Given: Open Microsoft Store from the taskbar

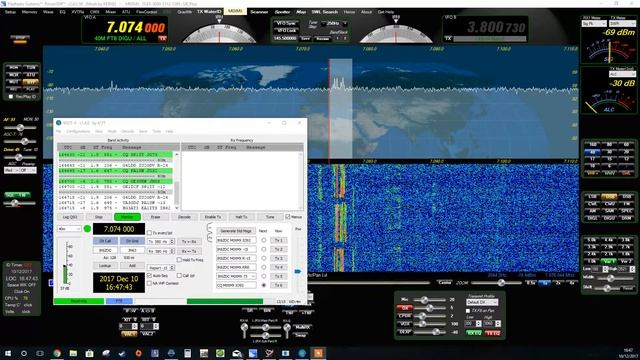Looking at the screenshot, I should (x=89, y=353).
